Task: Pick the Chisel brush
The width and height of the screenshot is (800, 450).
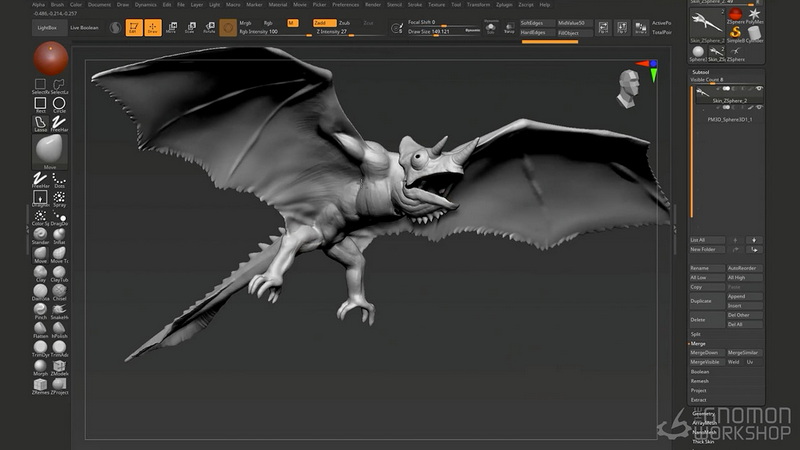Action: click(59, 293)
